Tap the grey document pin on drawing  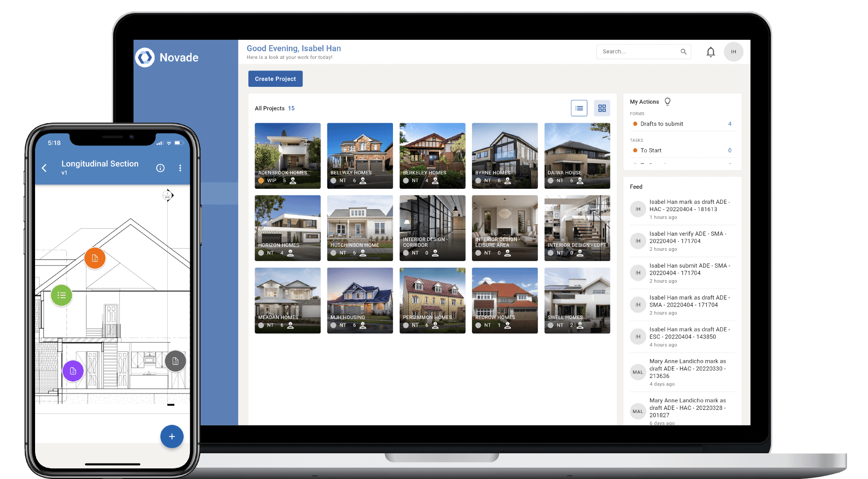[176, 361]
